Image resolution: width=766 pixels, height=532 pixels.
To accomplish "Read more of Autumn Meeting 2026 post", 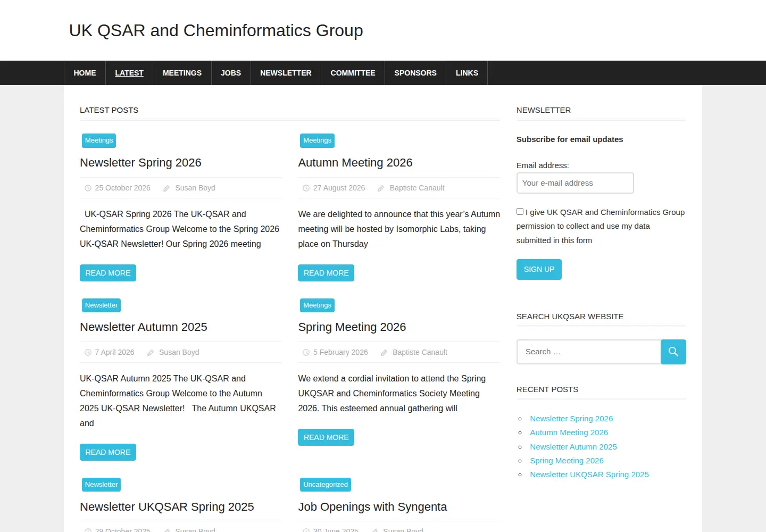I will pos(326,273).
